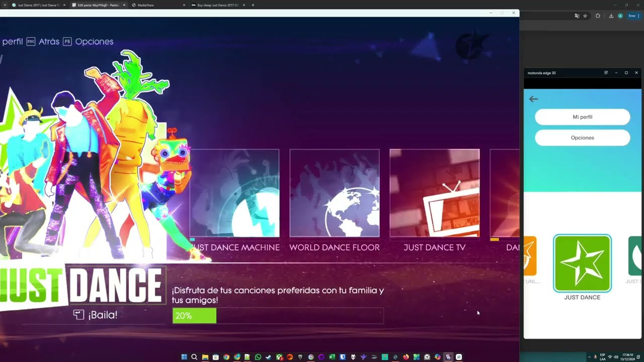Tap Mi perfil in the phone window
The image size is (644, 362).
click(x=582, y=117)
